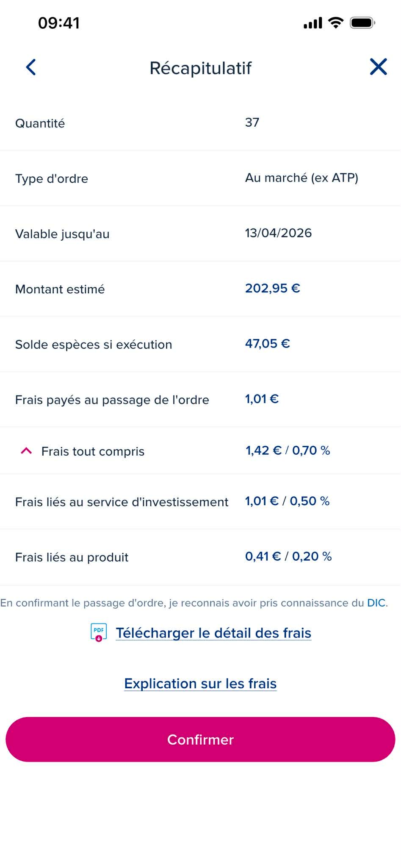Tap the order type Au marché (ex ATP)
This screenshot has height=868, width=401.
[301, 178]
